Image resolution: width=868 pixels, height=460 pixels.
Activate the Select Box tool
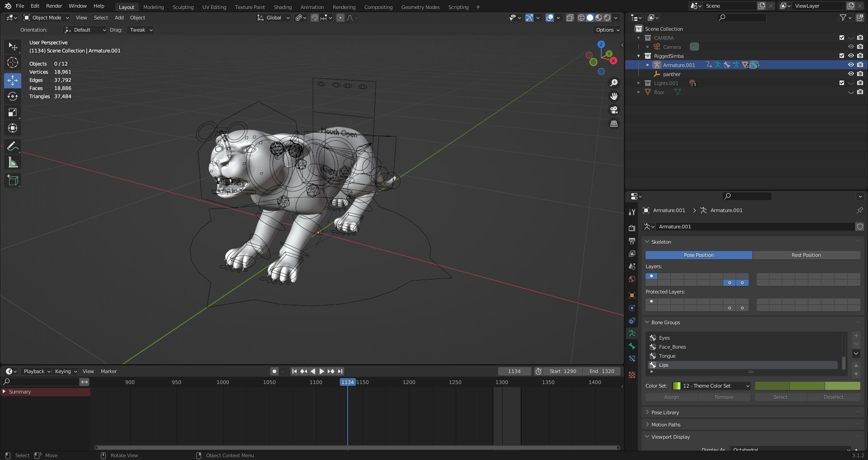[x=13, y=47]
